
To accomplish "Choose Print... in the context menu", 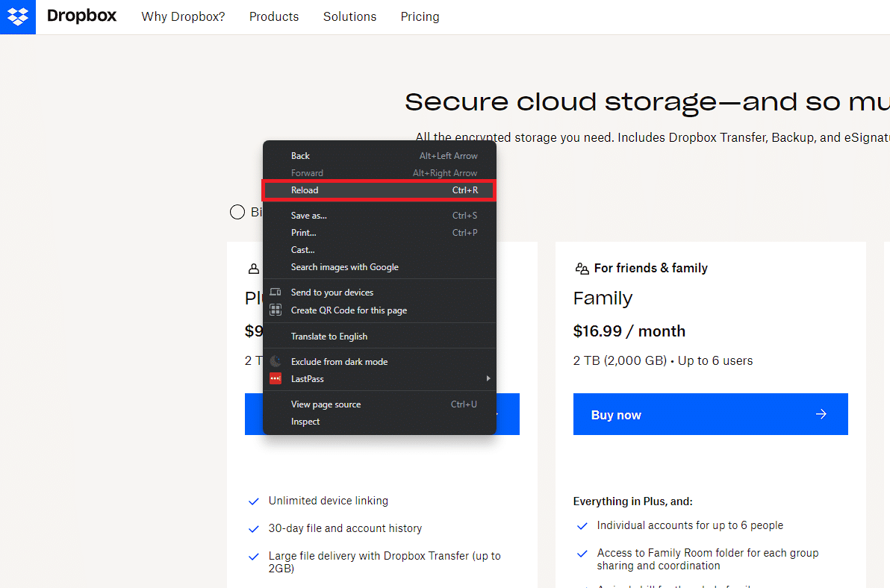I will [x=379, y=233].
